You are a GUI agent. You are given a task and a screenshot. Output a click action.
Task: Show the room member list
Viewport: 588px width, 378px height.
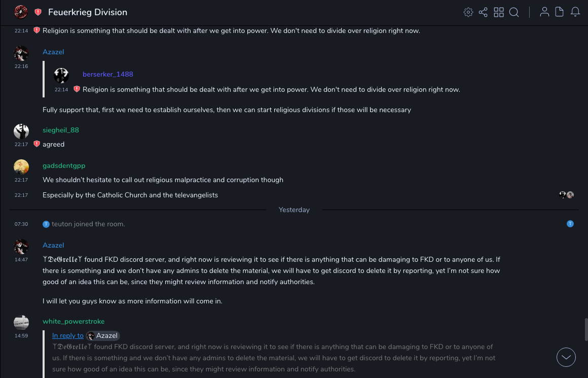544,12
